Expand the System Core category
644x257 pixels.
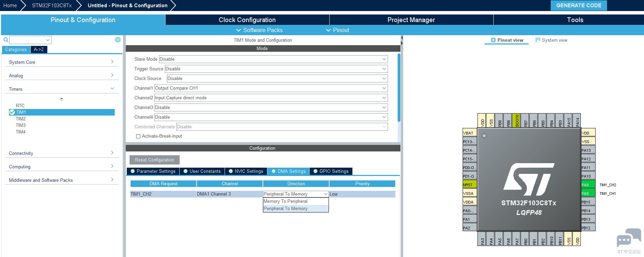[x=61, y=62]
